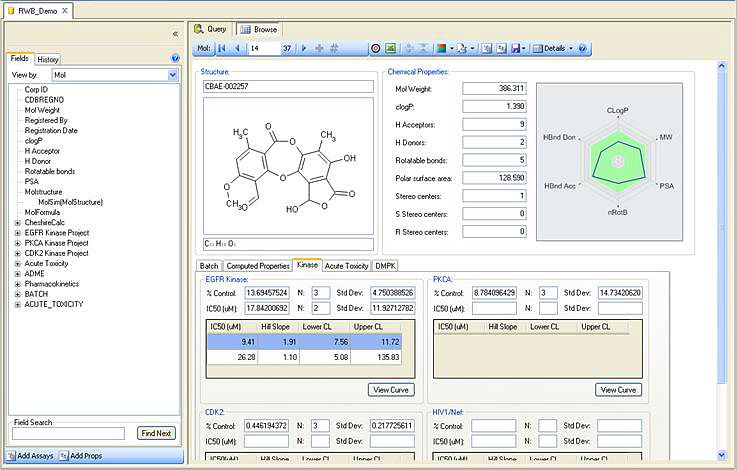
Task: Click the hash (#) icon in toolbar
Action: 334,48
